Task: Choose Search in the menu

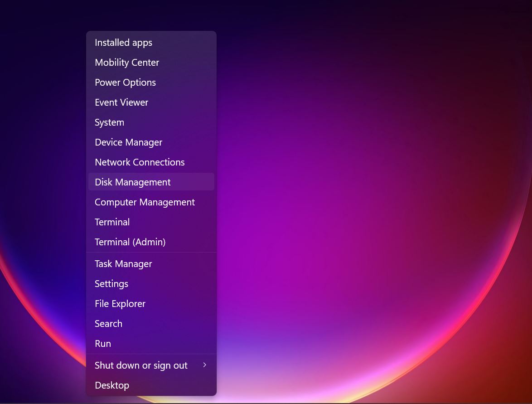Action: click(151, 324)
